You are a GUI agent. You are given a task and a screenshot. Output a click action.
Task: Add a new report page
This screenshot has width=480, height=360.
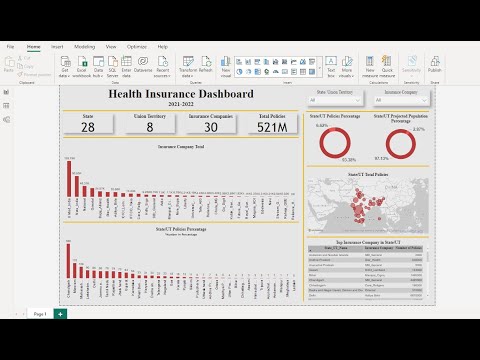(x=60, y=314)
